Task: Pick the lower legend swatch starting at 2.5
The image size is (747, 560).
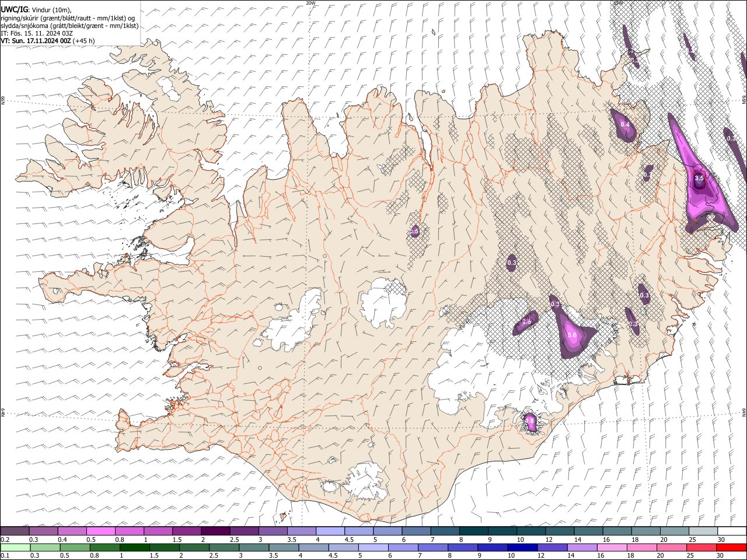Action: pos(224,547)
